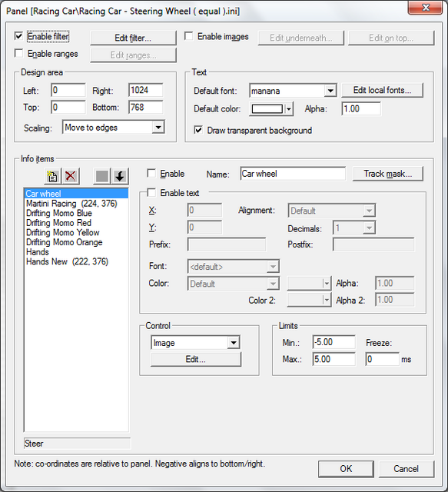Click the red X delete item icon
The height and width of the screenshot is (492, 448).
coord(71,176)
